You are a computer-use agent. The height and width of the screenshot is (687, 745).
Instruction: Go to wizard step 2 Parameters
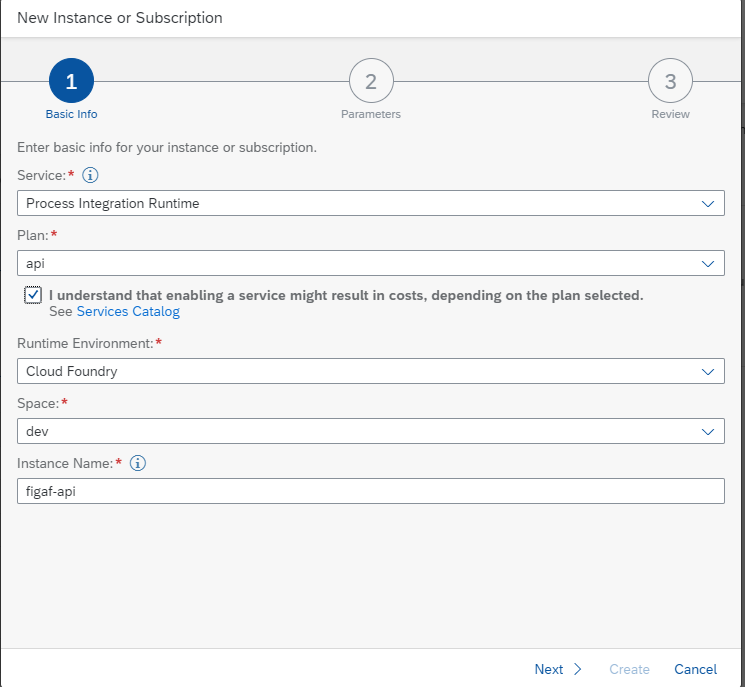(x=371, y=89)
